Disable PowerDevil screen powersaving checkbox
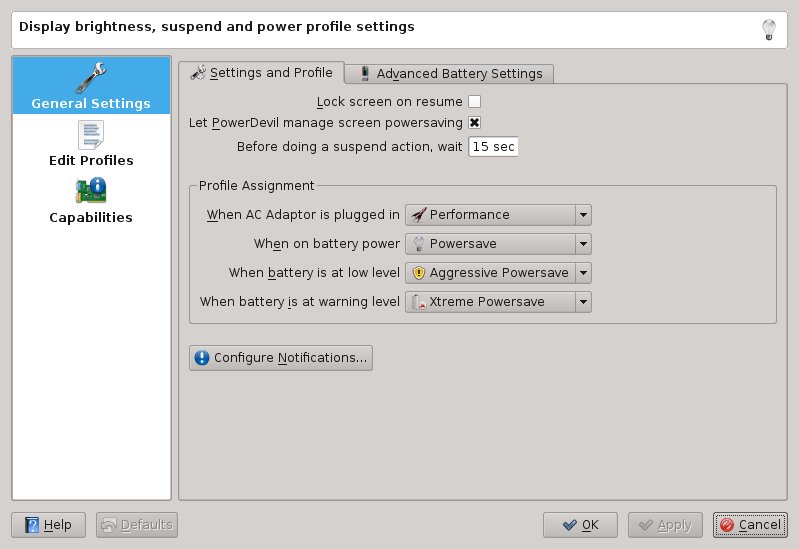Image resolution: width=799 pixels, height=549 pixels. [x=475, y=122]
